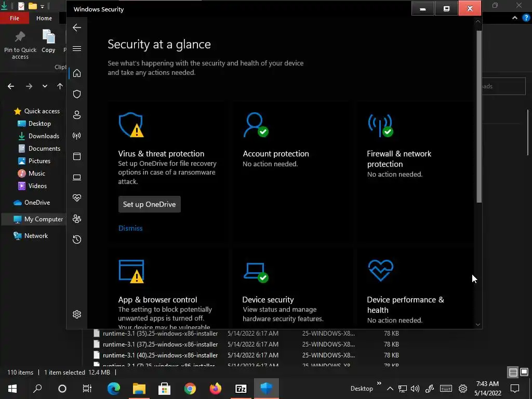This screenshot has width=532, height=399.
Task: Open Documents in Explorer navigation pane
Action: [x=39, y=149]
